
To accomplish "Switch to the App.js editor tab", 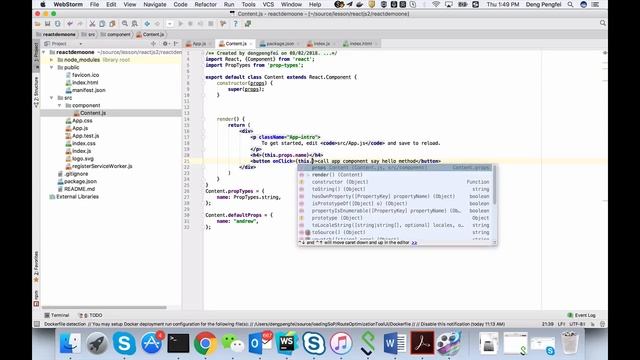I will [x=199, y=44].
